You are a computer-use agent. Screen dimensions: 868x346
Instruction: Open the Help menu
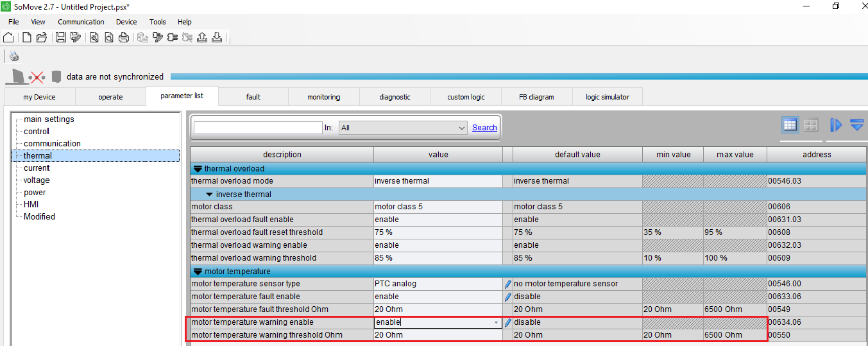coord(185,22)
